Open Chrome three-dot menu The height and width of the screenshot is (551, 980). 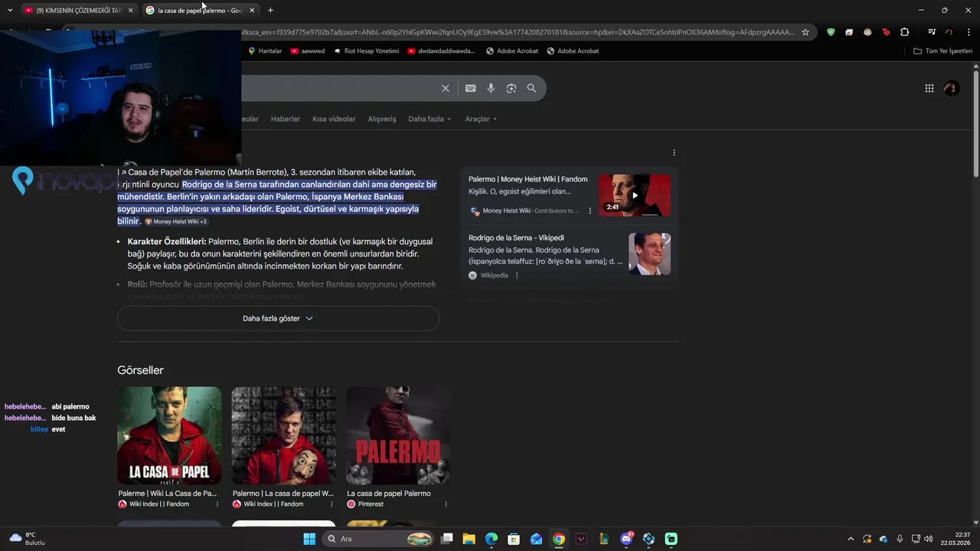pos(969,32)
